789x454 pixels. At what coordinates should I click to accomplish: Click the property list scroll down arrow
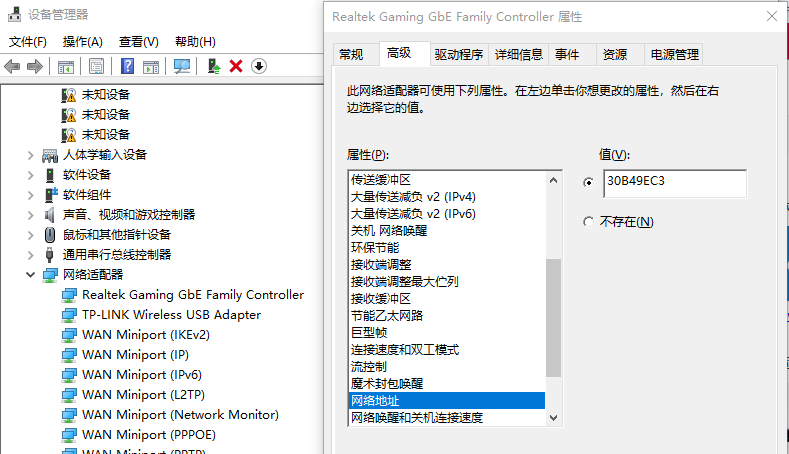pyautogui.click(x=554, y=418)
